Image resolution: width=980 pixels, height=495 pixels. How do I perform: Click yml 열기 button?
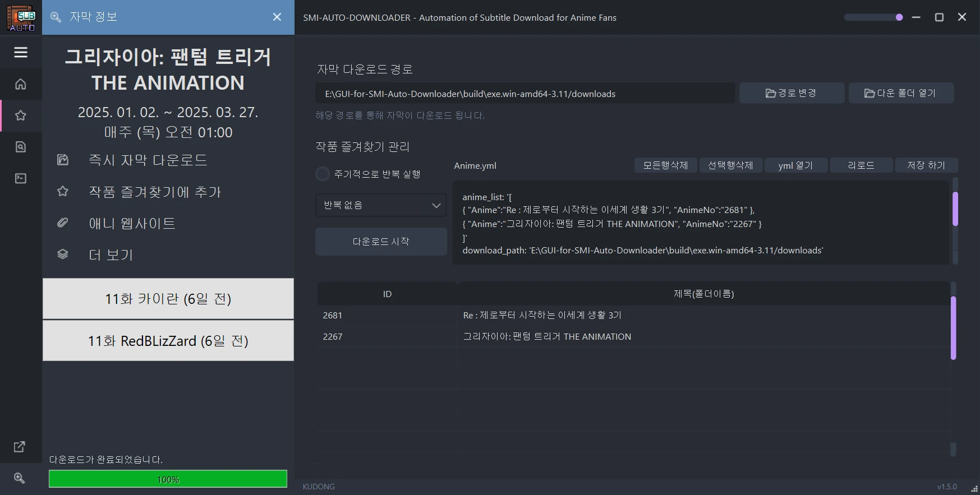click(x=795, y=165)
